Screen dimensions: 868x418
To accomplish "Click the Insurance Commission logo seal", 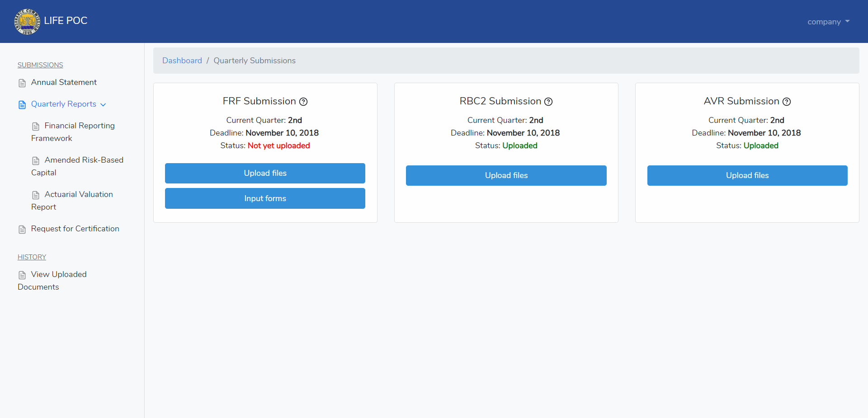I will pyautogui.click(x=27, y=21).
